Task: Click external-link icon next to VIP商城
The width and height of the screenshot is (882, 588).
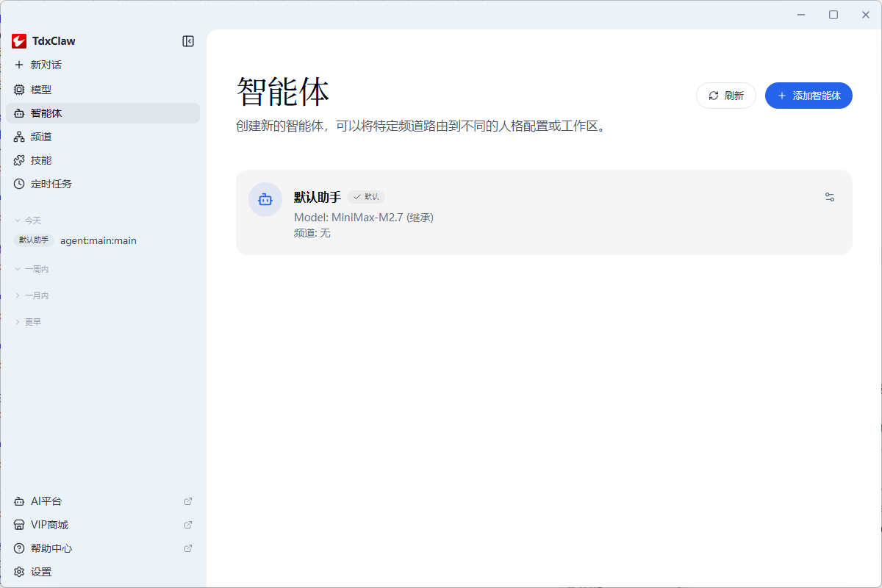Action: [x=188, y=525]
